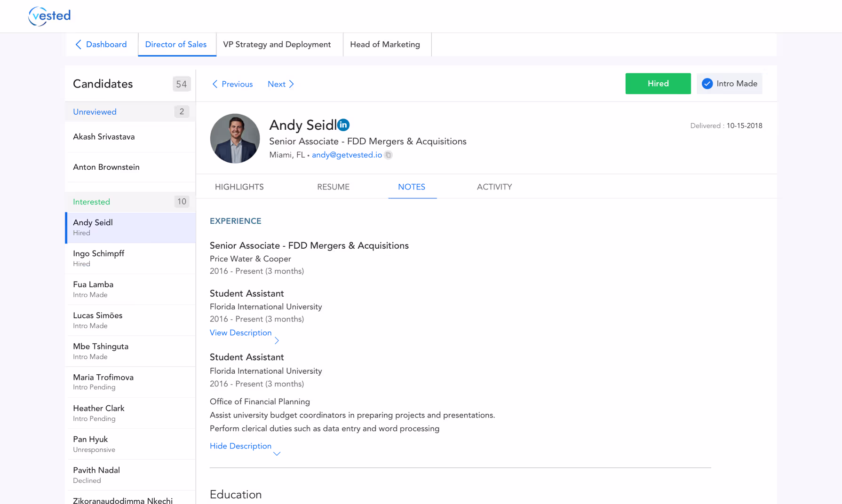Screen dimensions: 842x504
Task: Collapse the Interested candidates section
Action: click(130, 202)
